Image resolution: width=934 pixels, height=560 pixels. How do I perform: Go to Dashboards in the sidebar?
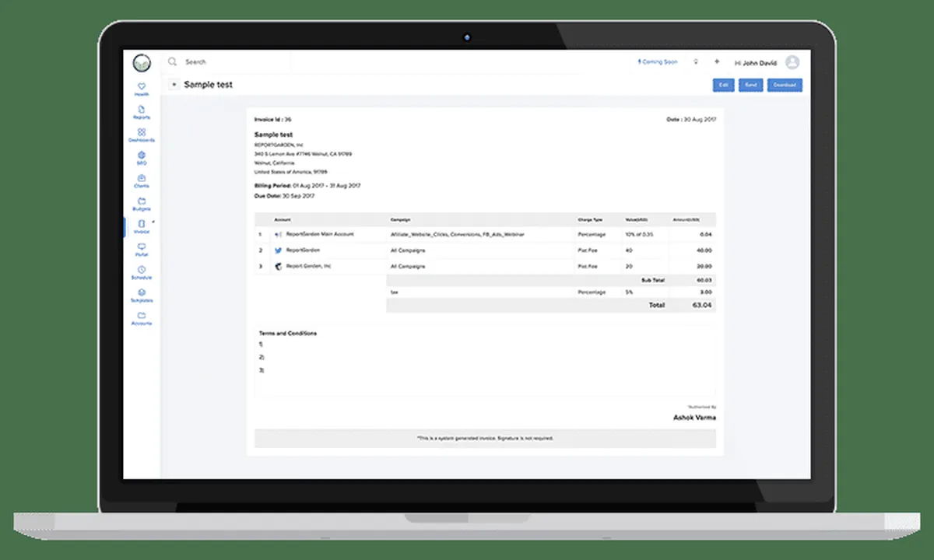(142, 135)
